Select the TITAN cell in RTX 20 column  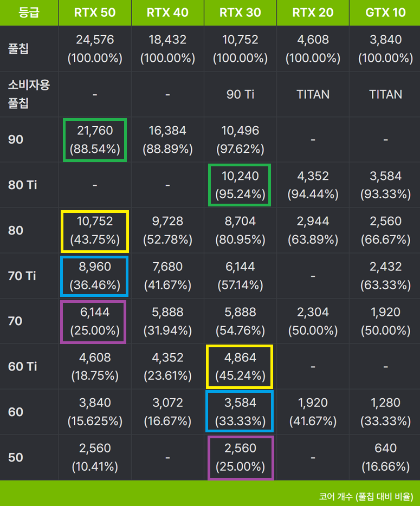[x=313, y=94]
